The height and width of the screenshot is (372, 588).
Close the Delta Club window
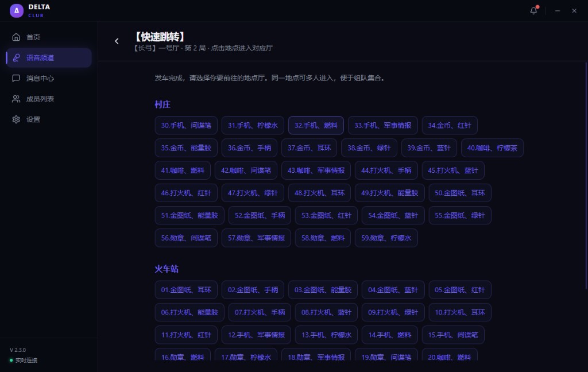pos(574,11)
